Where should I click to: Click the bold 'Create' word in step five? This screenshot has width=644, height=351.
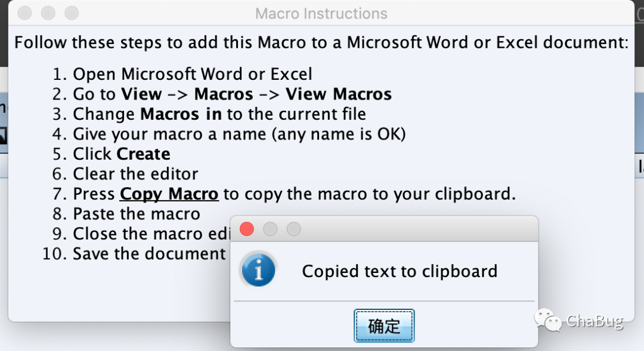click(143, 154)
